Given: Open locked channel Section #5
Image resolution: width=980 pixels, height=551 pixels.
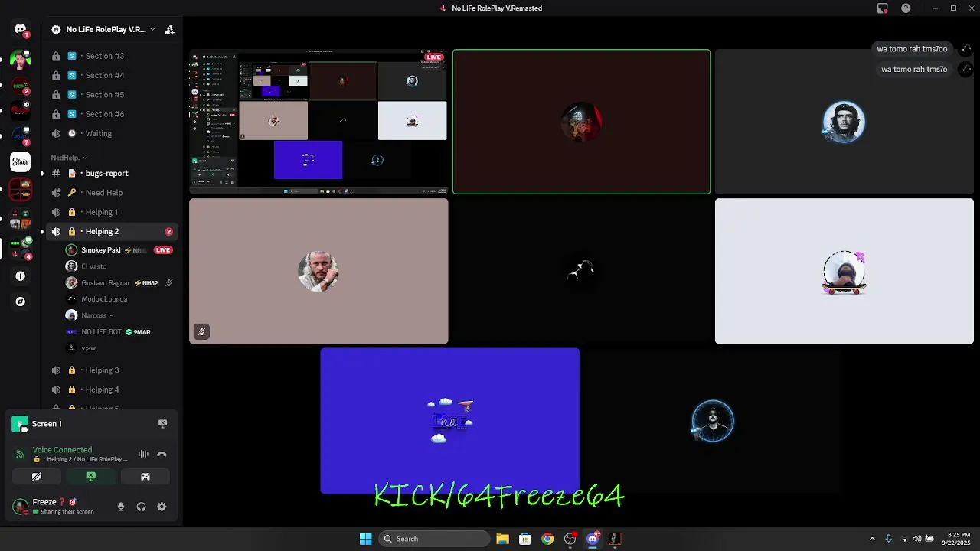Looking at the screenshot, I should pos(112,95).
